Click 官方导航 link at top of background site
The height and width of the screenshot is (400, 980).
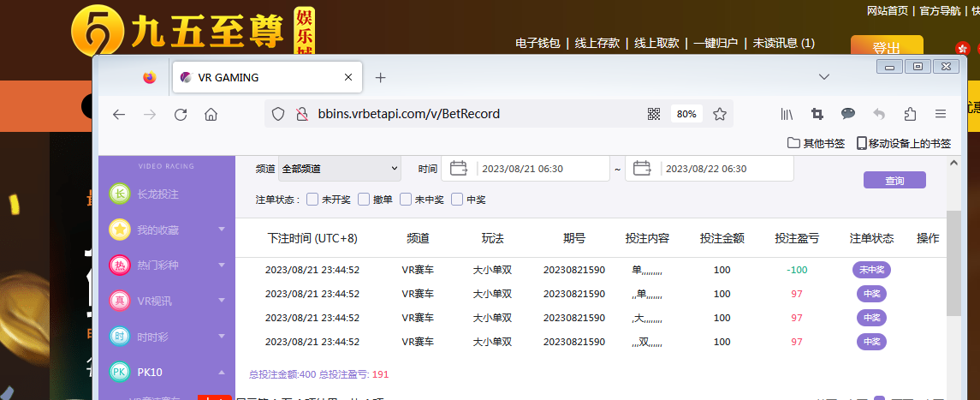click(941, 10)
